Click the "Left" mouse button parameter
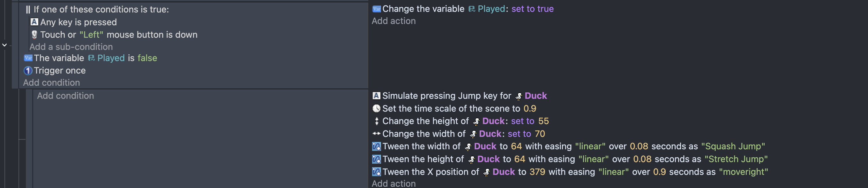868x188 pixels. coord(91,35)
